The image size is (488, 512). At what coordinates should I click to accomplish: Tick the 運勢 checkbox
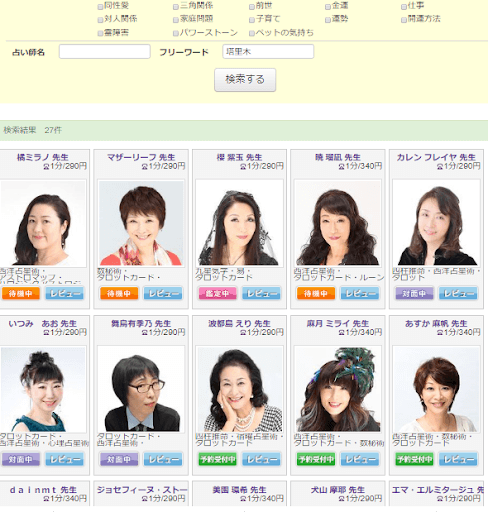click(x=328, y=20)
